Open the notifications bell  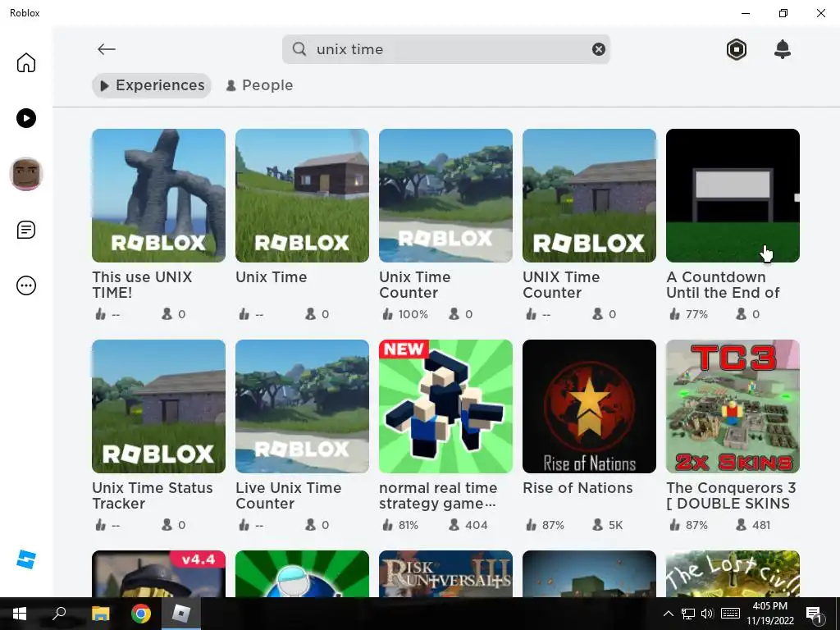[x=782, y=49]
